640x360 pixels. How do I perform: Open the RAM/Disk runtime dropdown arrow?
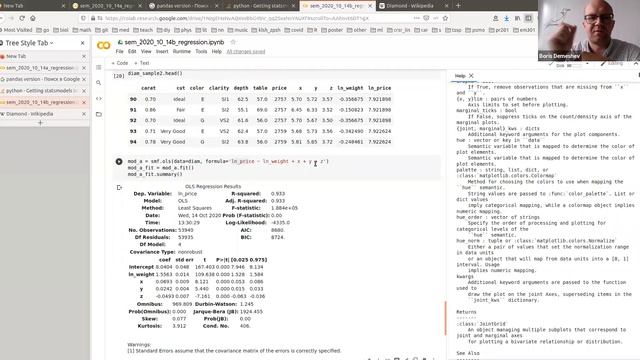587,64
